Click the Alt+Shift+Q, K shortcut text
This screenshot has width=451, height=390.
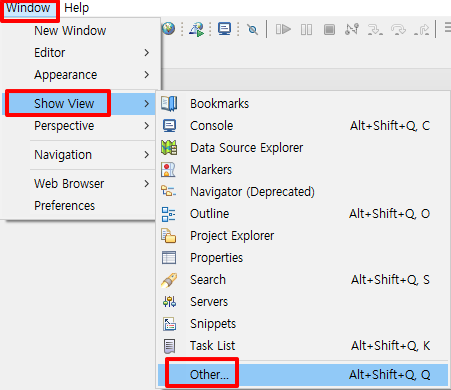coord(390,346)
